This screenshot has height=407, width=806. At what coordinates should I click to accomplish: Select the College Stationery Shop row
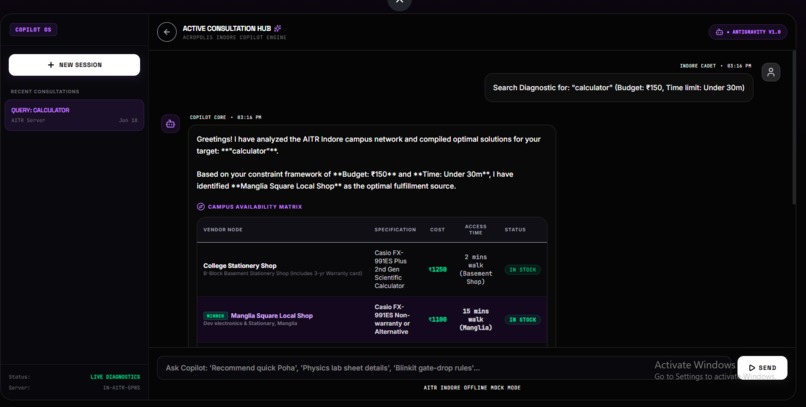[x=372, y=269]
